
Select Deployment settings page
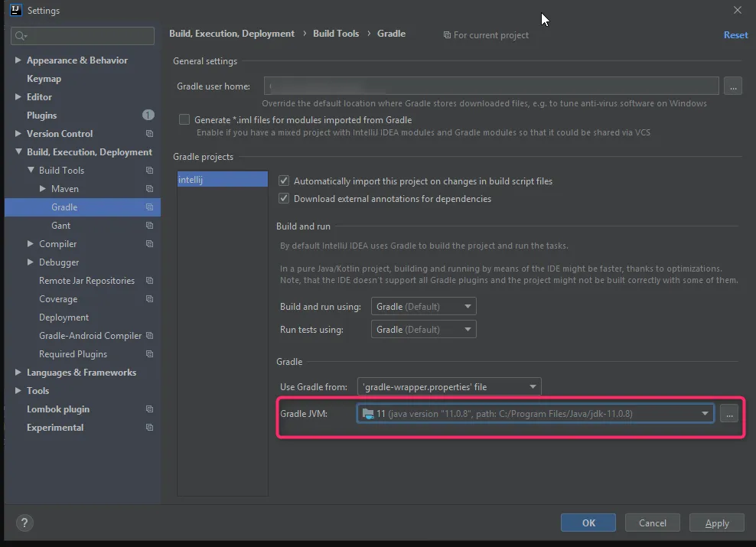[x=64, y=317]
